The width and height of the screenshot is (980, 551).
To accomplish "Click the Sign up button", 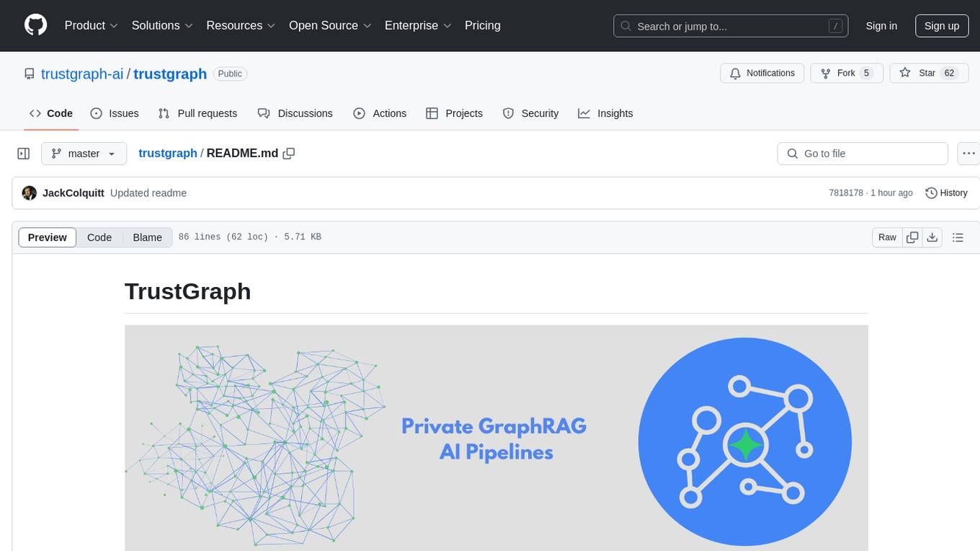I will point(942,26).
